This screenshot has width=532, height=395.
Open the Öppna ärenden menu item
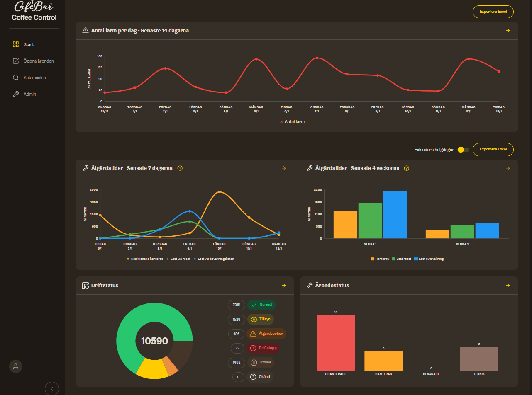coord(39,61)
